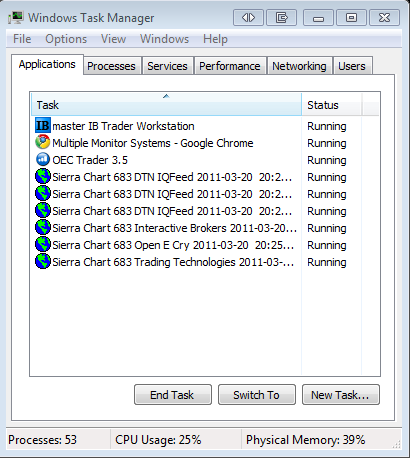Select the Applications tab
This screenshot has height=458, width=410.
pos(47,64)
